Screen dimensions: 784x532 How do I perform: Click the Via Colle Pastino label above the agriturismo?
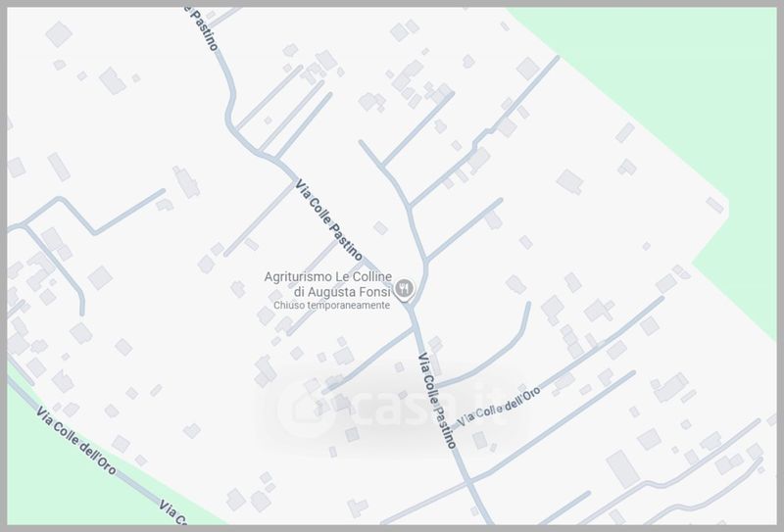(328, 220)
